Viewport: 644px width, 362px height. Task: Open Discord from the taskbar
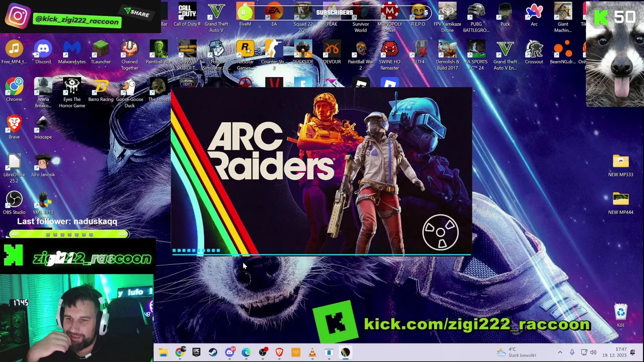pos(229,352)
